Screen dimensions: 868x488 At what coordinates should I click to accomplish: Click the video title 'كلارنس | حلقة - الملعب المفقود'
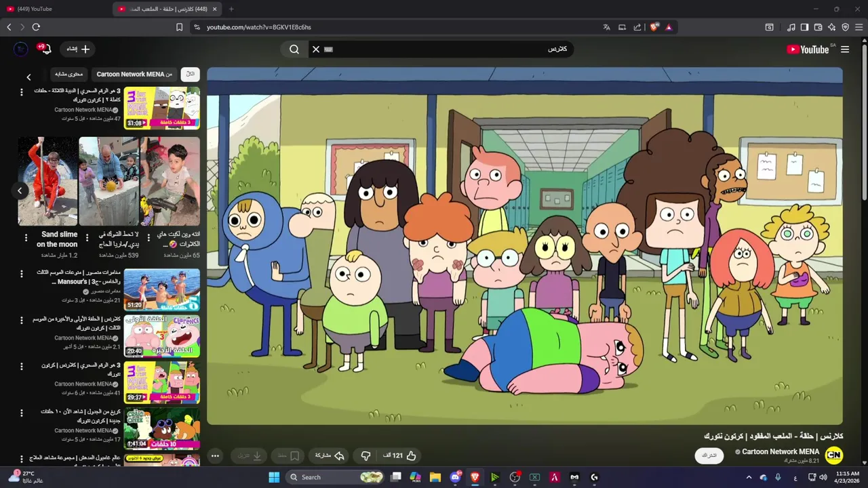773,436
